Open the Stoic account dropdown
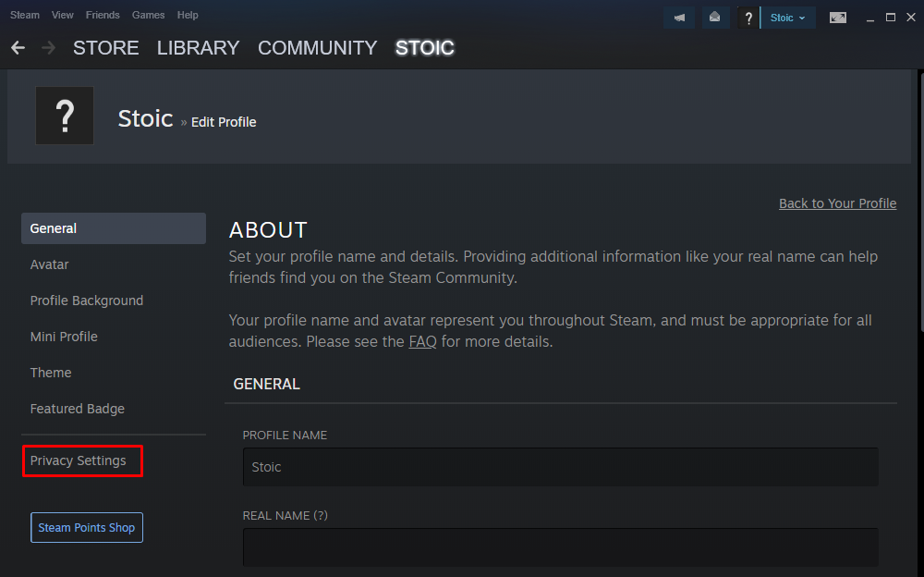 788,18
